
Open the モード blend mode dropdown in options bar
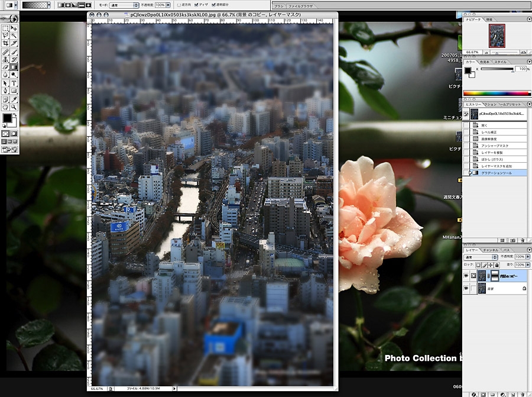coord(123,5)
